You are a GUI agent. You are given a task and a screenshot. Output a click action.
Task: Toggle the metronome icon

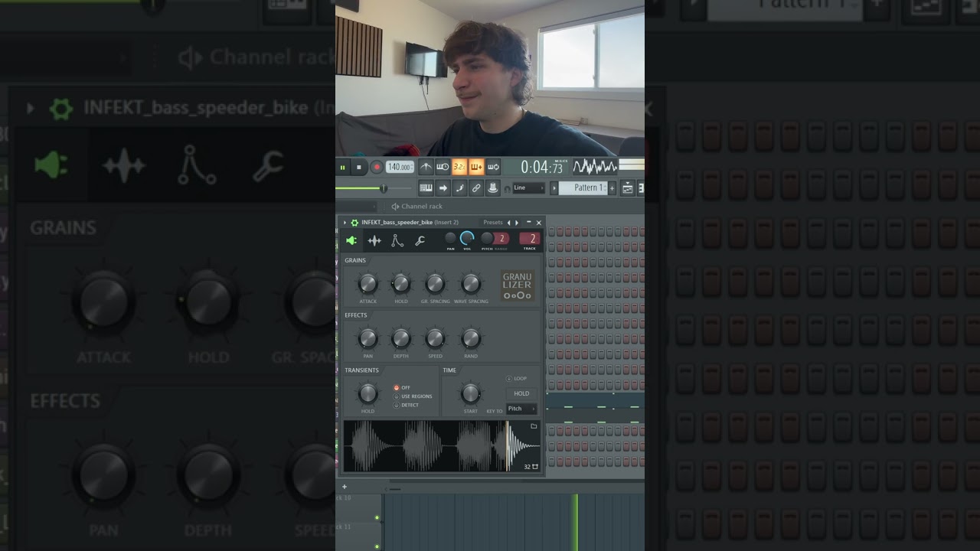click(x=426, y=166)
